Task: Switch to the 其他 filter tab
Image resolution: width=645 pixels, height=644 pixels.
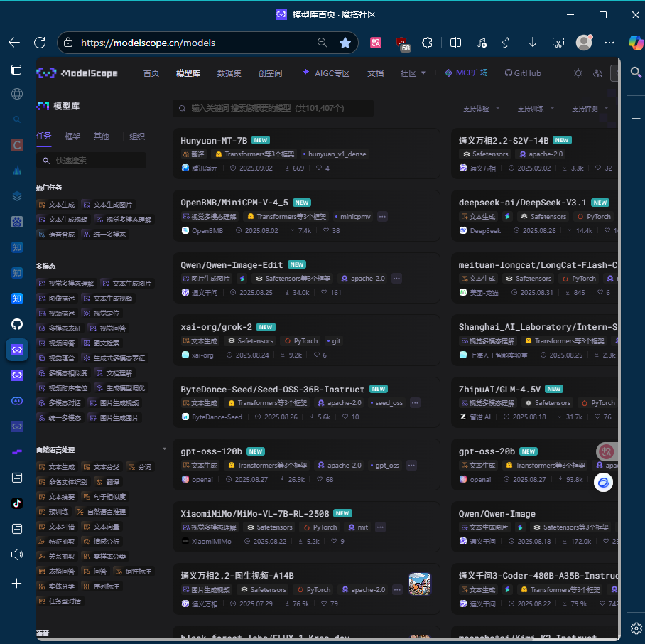Action: pyautogui.click(x=101, y=136)
